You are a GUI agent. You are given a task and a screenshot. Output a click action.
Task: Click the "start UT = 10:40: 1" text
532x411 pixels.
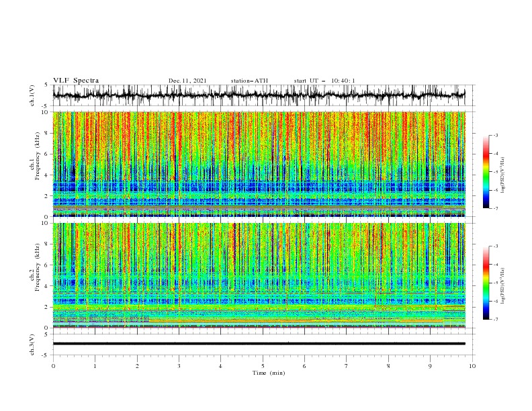point(324,81)
